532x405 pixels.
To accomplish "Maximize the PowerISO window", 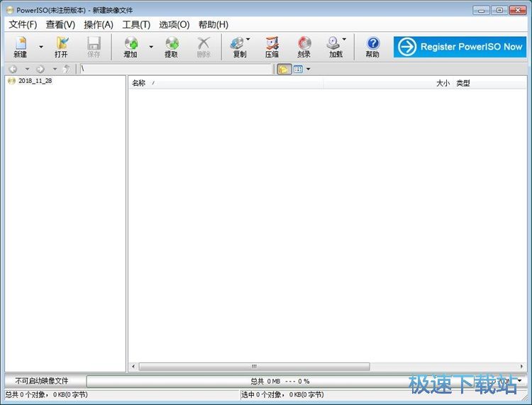I will [x=499, y=10].
